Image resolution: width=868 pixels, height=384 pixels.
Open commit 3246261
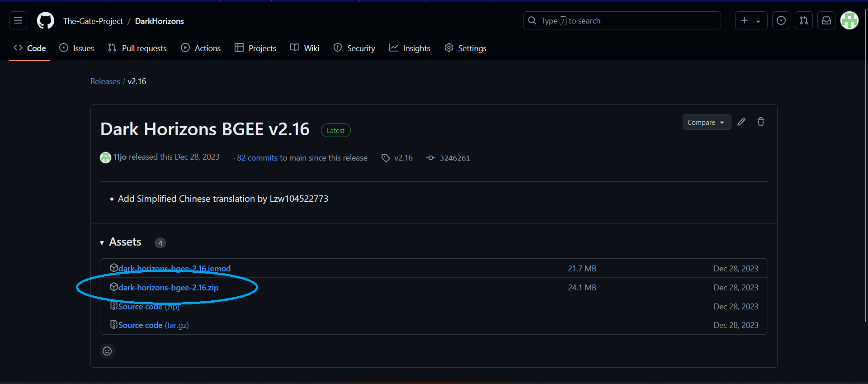pos(455,158)
